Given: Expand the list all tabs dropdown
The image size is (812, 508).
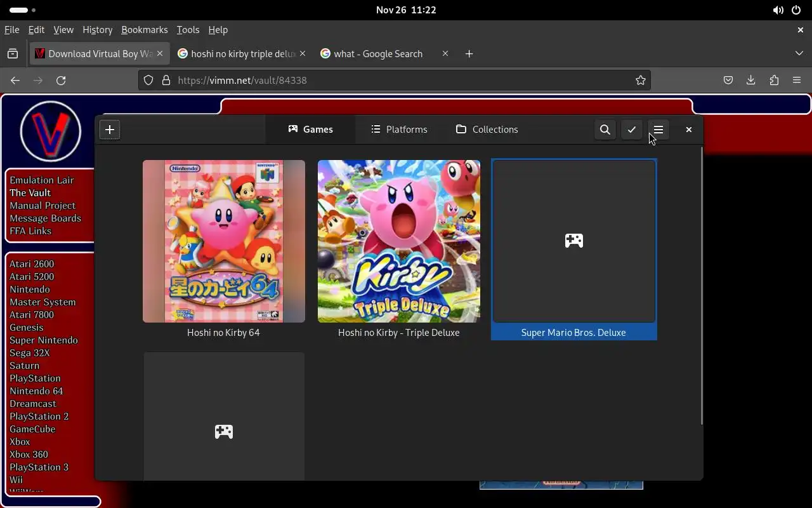Looking at the screenshot, I should (799, 54).
